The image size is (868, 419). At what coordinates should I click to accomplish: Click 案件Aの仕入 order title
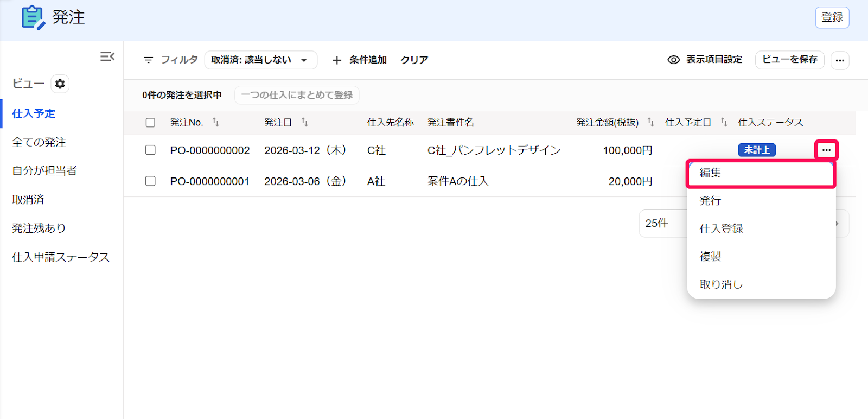click(x=458, y=181)
